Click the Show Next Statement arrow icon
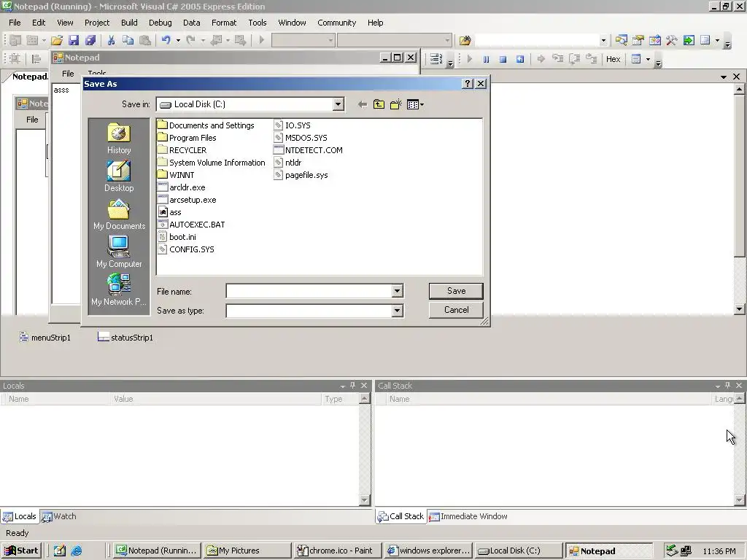747x560 pixels. 541,59
